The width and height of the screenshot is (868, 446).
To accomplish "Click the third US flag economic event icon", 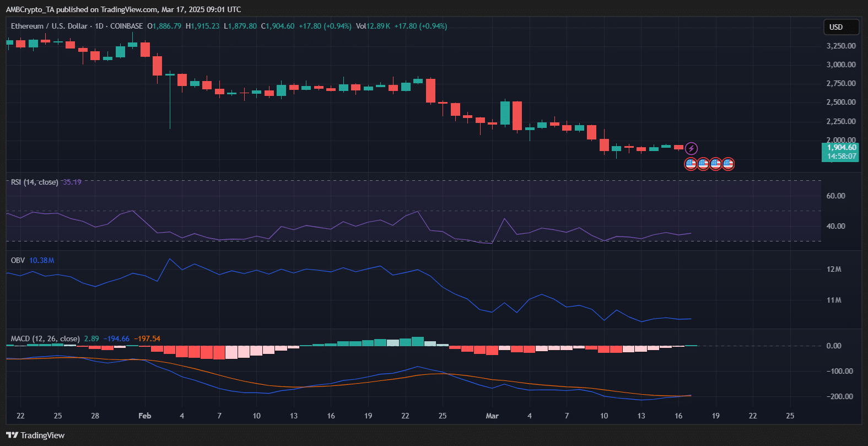I will (x=715, y=164).
